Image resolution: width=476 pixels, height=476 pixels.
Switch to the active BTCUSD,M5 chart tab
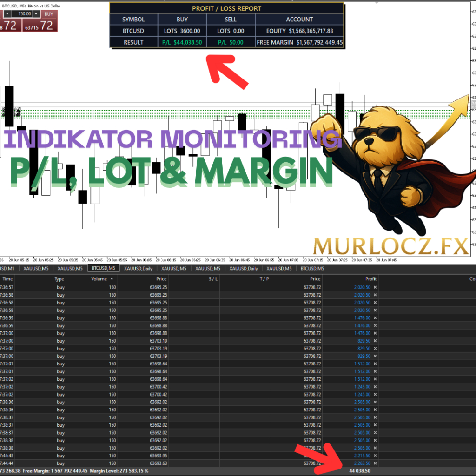[x=103, y=268]
